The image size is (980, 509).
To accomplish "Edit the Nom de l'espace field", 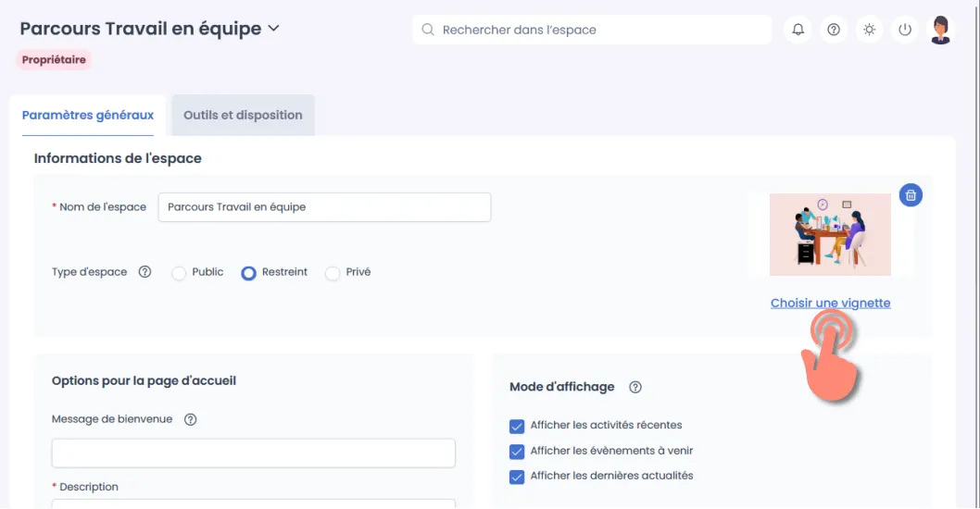I will click(324, 207).
